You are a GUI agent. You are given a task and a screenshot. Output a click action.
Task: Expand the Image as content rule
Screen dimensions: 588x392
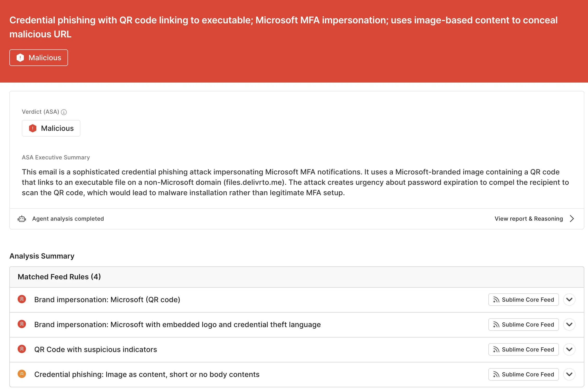point(569,374)
